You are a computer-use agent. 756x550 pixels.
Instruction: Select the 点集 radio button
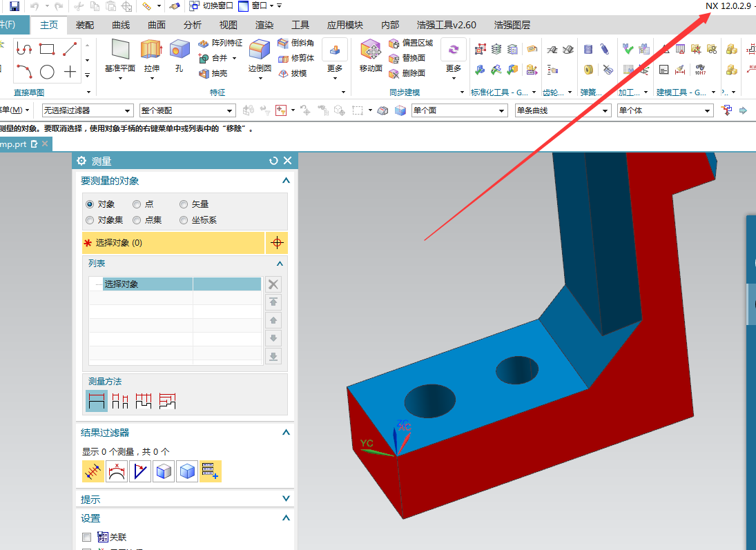pyautogui.click(x=137, y=220)
